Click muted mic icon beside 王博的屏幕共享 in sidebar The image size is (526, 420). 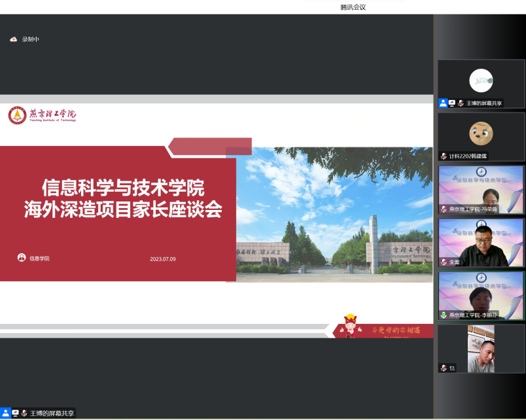click(461, 103)
